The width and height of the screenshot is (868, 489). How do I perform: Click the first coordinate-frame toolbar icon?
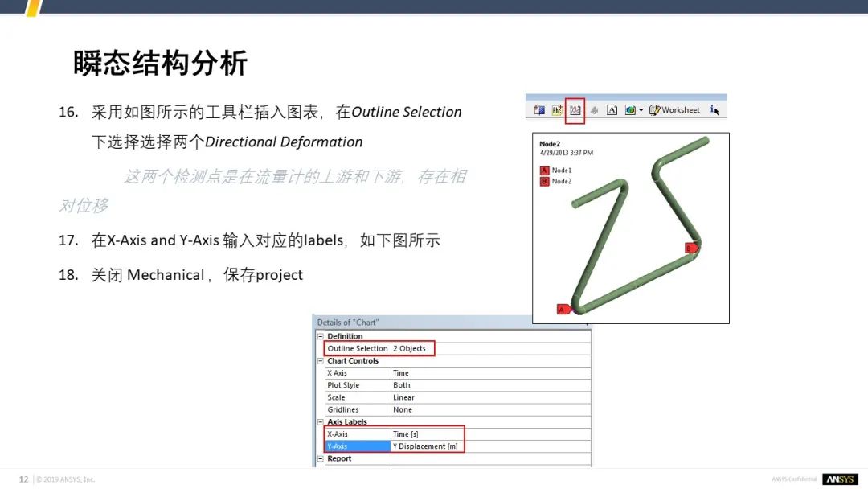pos(538,110)
